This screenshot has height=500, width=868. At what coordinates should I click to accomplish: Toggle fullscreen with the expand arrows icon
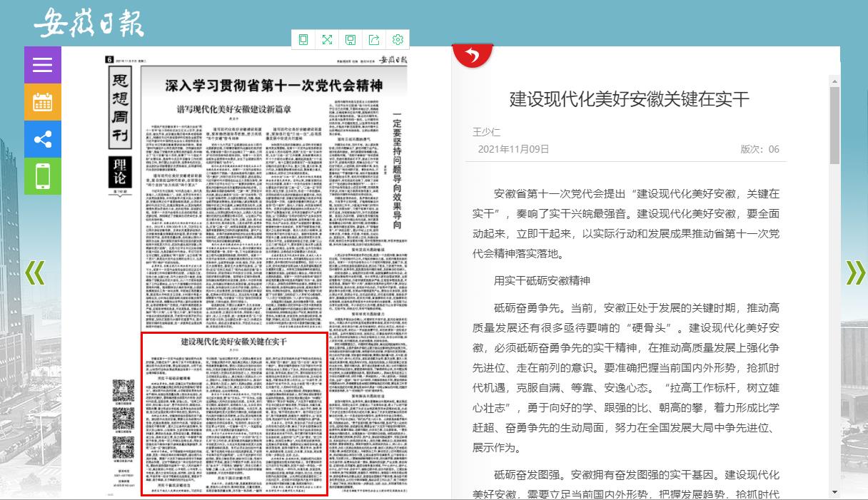327,39
